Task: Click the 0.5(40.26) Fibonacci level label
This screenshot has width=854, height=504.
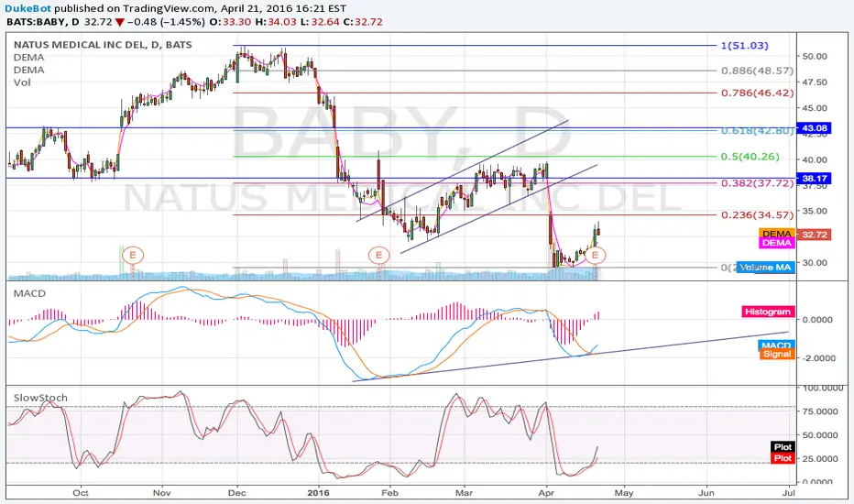Action: tap(750, 157)
